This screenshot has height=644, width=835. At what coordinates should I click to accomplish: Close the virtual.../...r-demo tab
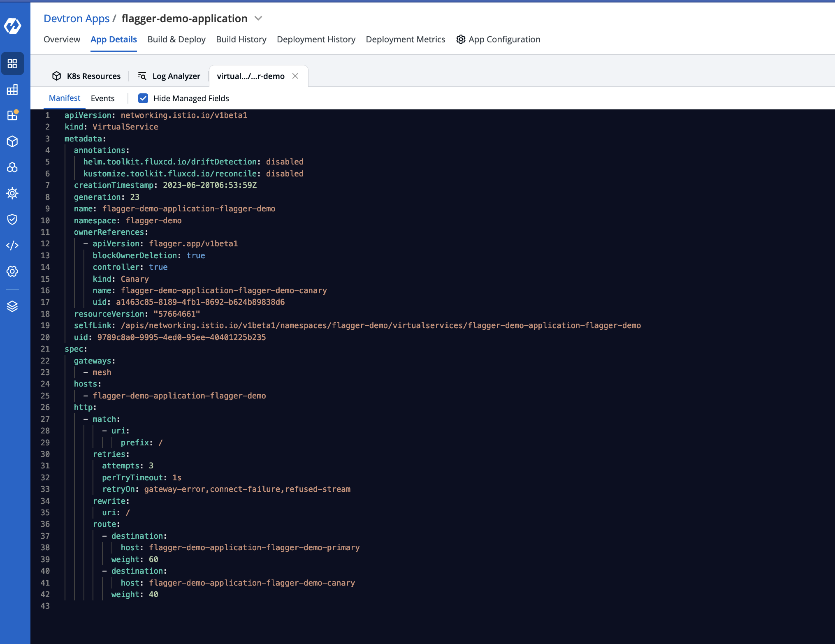click(295, 76)
